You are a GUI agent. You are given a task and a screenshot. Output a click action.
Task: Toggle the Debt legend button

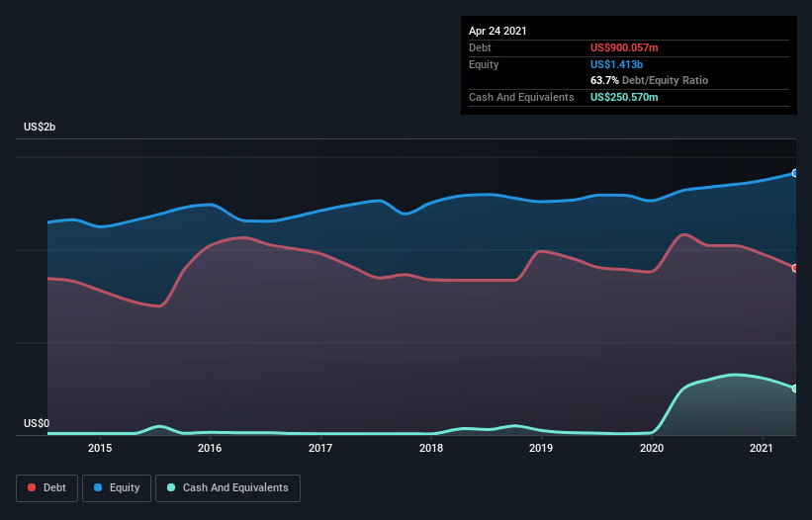[47, 488]
